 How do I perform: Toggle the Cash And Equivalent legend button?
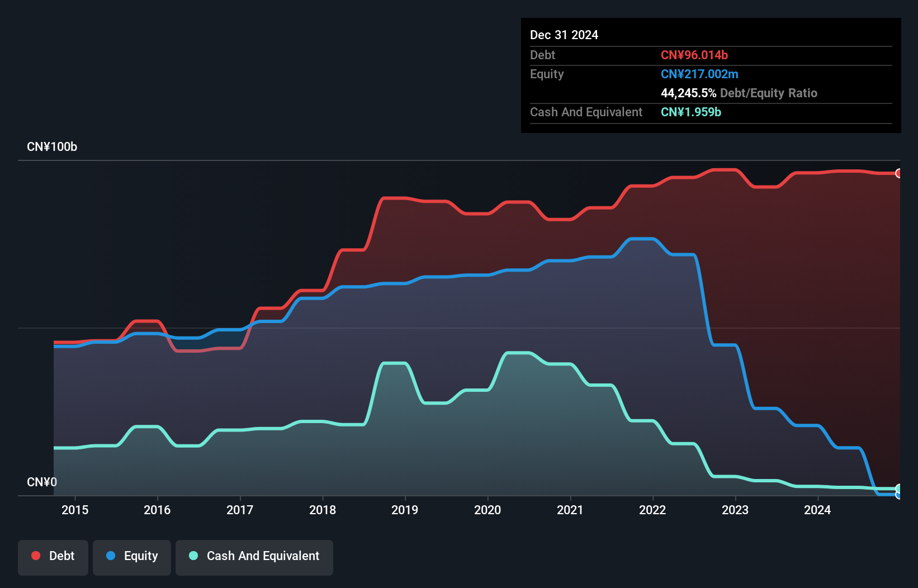(x=254, y=557)
